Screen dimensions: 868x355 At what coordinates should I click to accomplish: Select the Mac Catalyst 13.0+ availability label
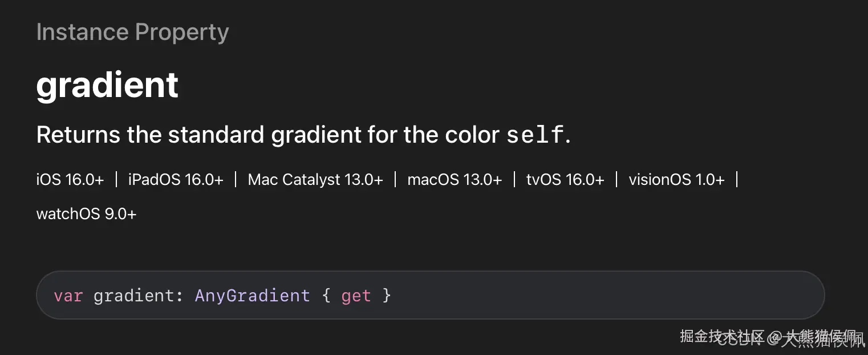315,180
